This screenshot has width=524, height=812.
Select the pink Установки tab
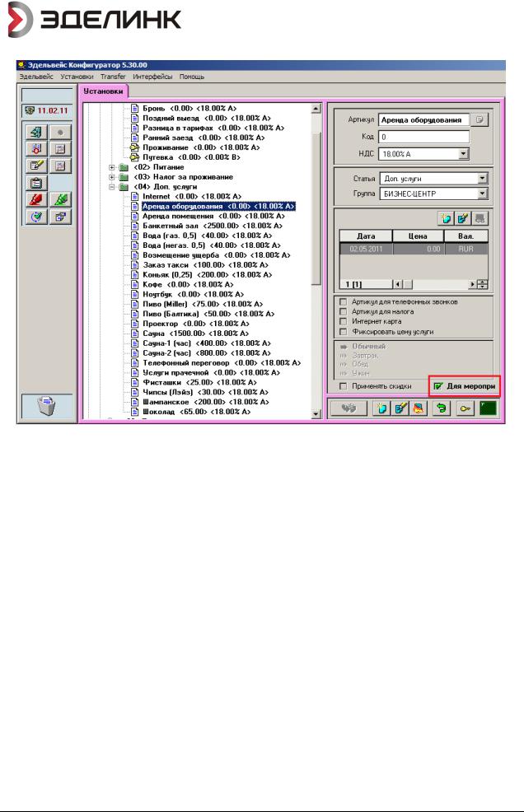(103, 91)
